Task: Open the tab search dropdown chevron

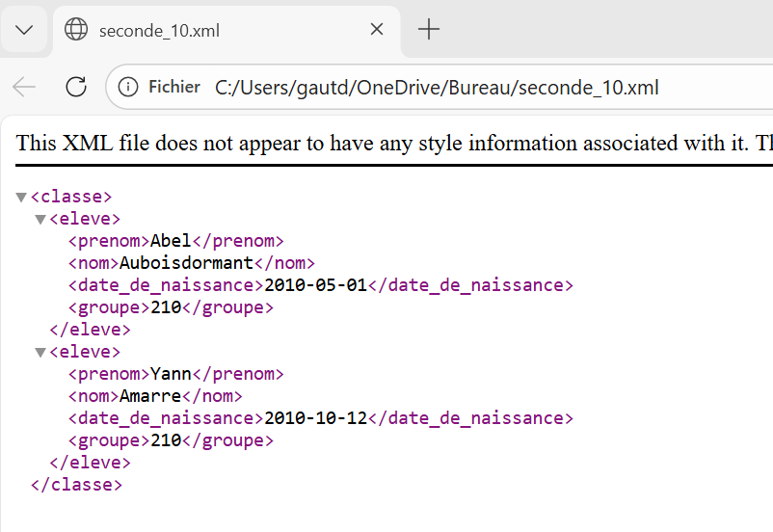Action: [x=24, y=30]
